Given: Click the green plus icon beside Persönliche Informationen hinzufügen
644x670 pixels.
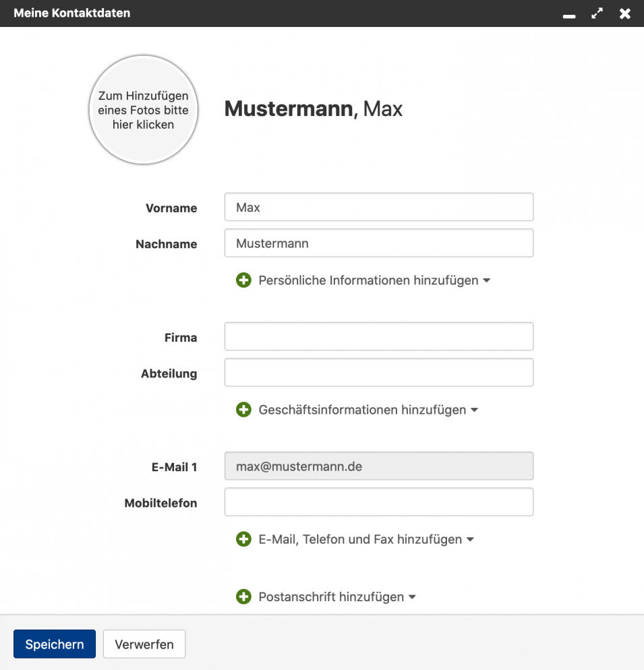Looking at the screenshot, I should pyautogui.click(x=243, y=280).
